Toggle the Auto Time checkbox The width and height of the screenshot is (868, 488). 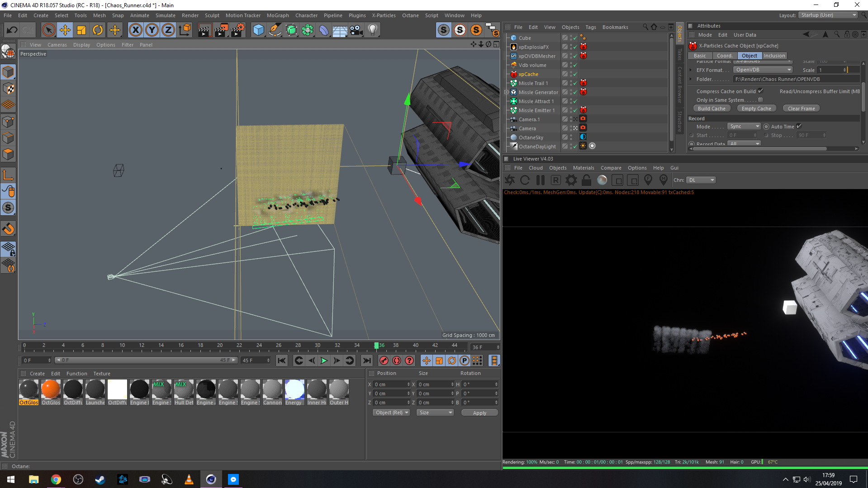799,126
